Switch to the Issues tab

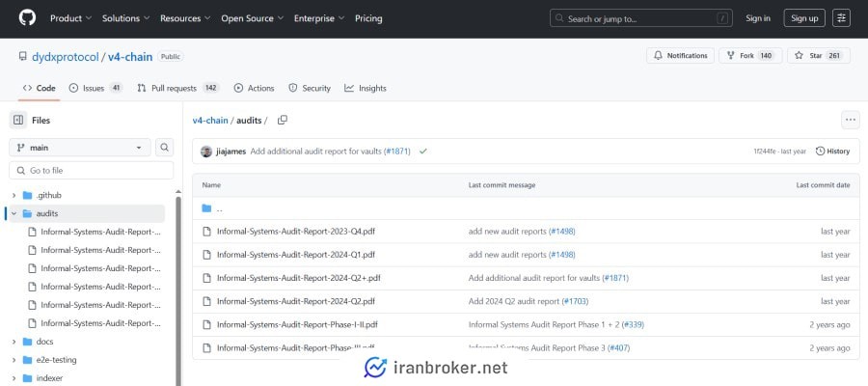[x=95, y=88]
